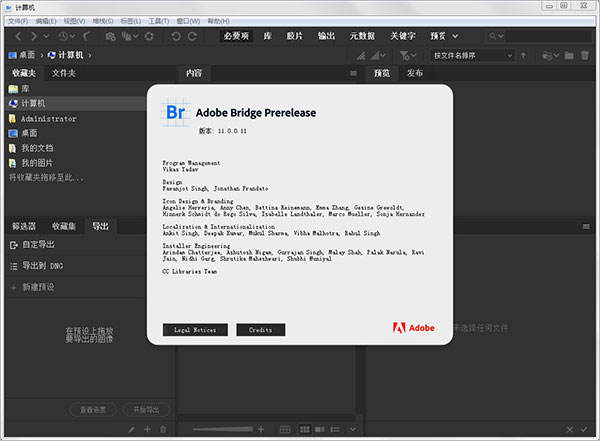Open parent folders dropdown chevron
This screenshot has width=600, height=441.
(x=46, y=36)
